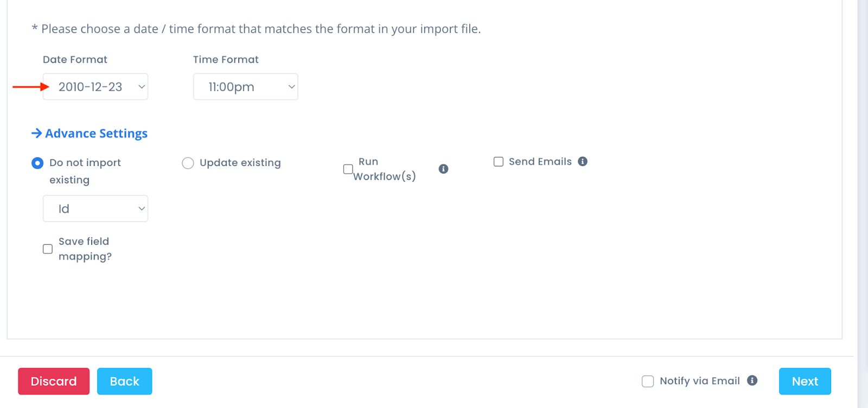View info icon beside Notify via Email
The image size is (868, 408).
pyautogui.click(x=752, y=380)
